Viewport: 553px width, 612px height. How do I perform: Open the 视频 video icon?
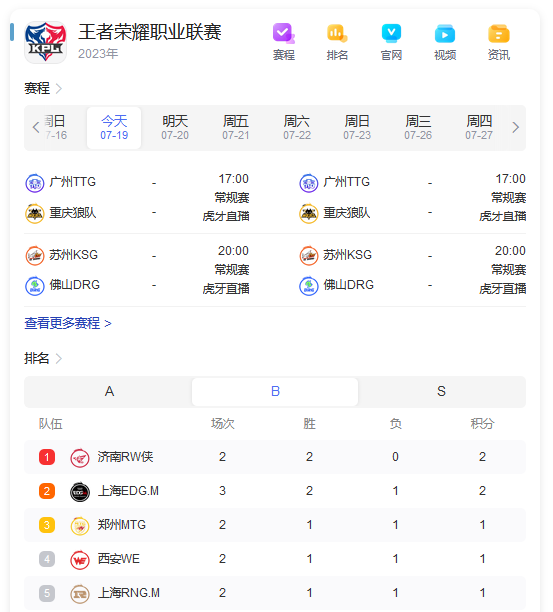coord(445,42)
